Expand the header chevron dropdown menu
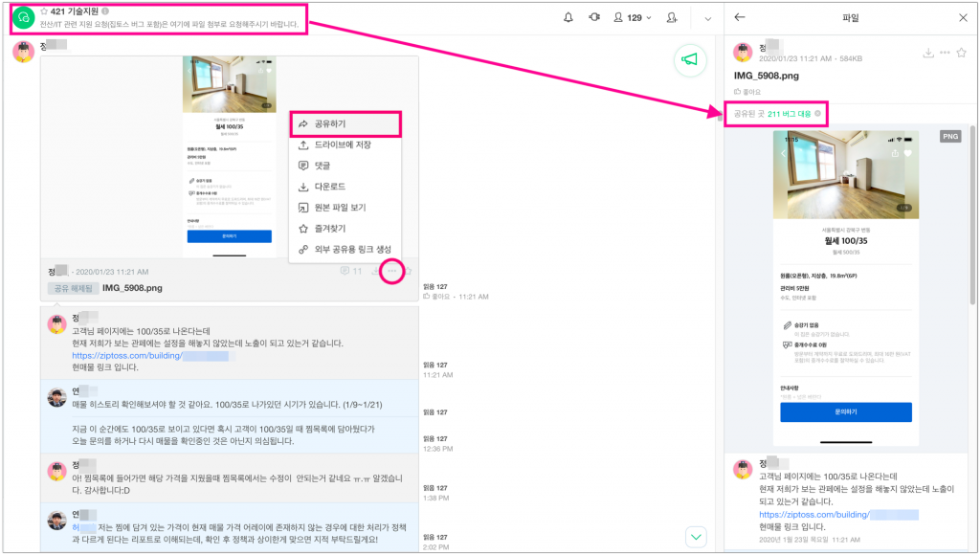Viewport: 980px width, 555px height. coord(707,17)
